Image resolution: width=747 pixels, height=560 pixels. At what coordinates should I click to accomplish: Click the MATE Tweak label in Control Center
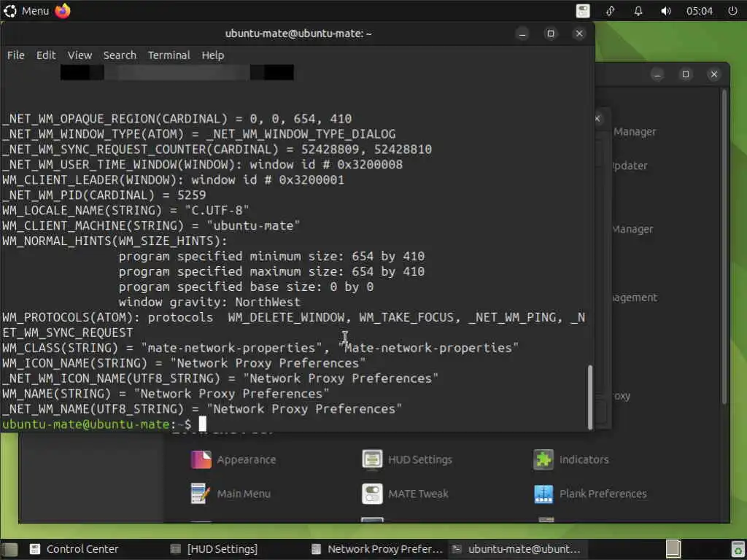coord(418,494)
